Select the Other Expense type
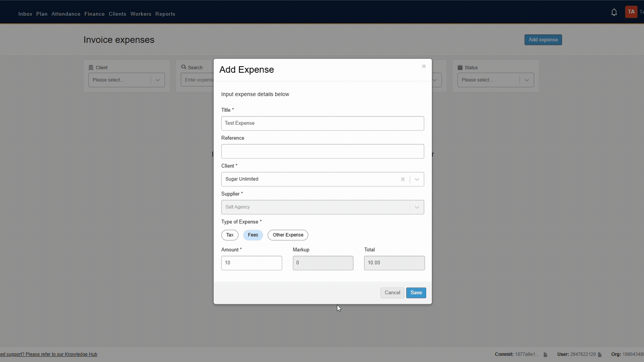 [x=288, y=235]
